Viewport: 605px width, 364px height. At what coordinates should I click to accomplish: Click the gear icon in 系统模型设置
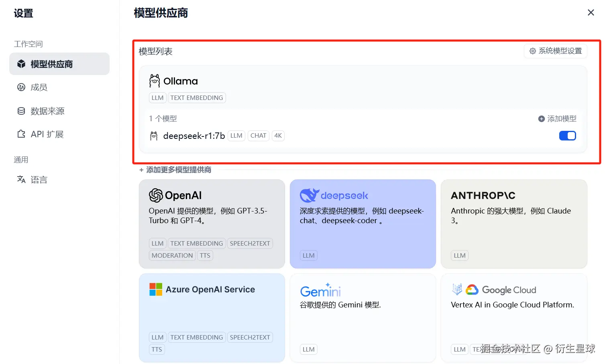pos(533,51)
